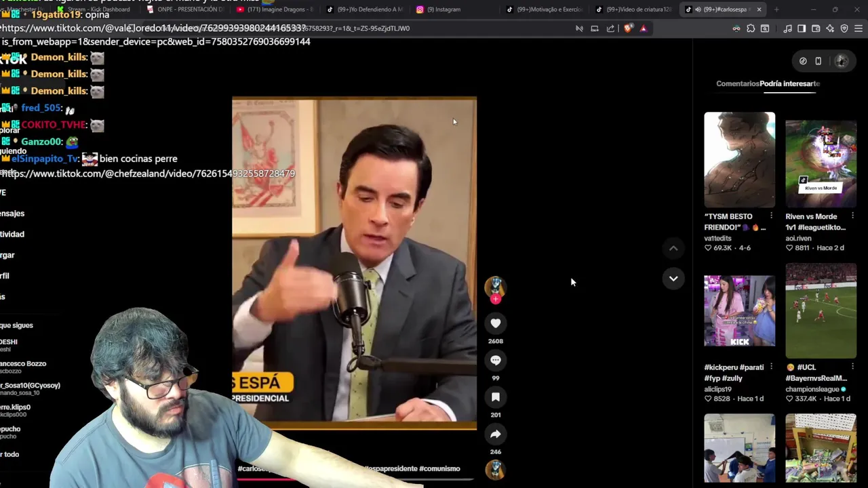Switch to Kick Dashboard Stream tab
Viewport: 868px width, 488px height.
pos(95,9)
